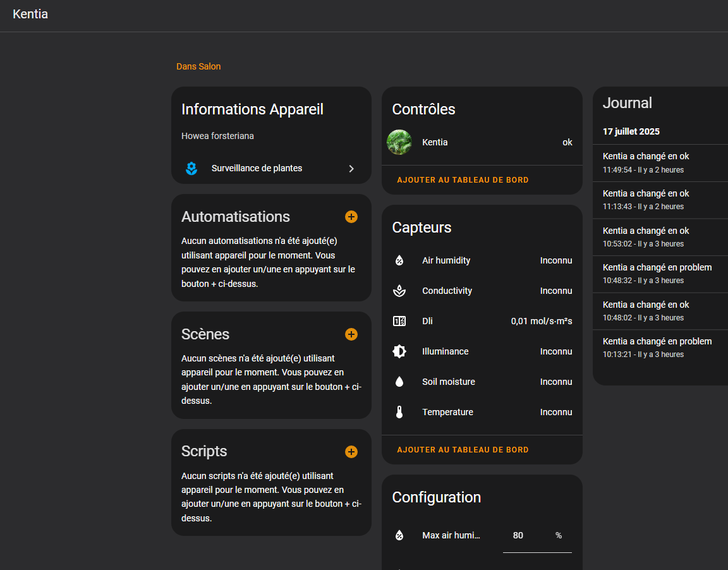Select journal entry at 11:49:54
The height and width of the screenshot is (570, 728).
click(x=660, y=163)
